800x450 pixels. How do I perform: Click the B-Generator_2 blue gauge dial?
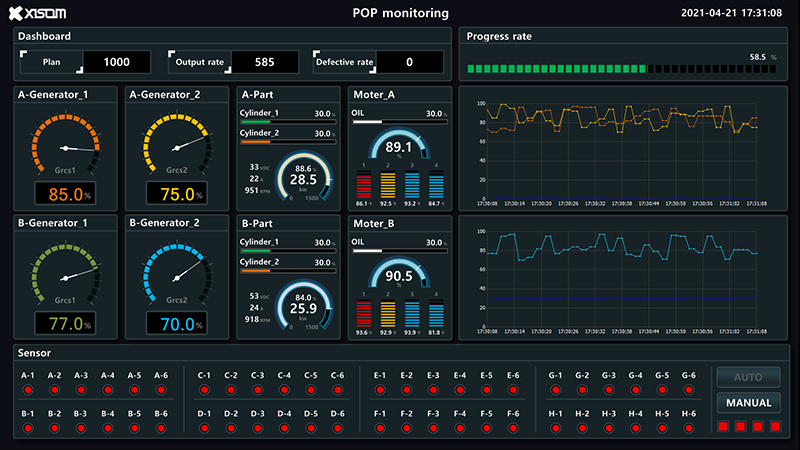[177, 276]
